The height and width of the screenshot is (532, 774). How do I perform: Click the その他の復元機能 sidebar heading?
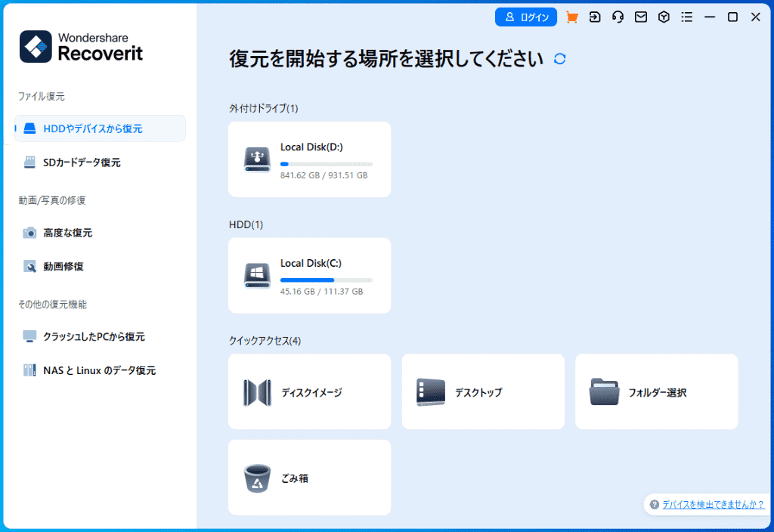[x=52, y=305]
